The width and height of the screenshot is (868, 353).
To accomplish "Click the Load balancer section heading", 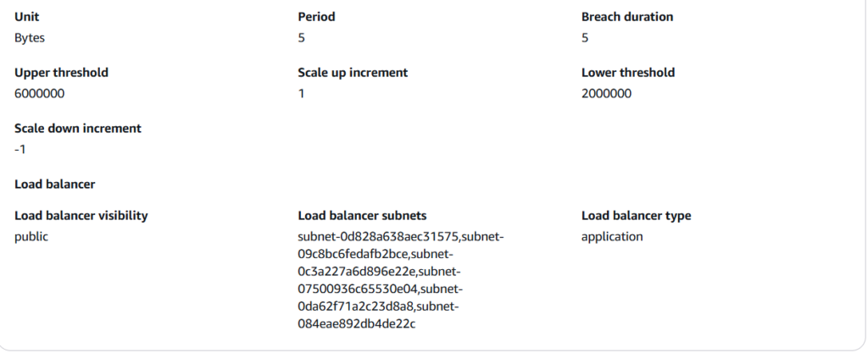I will 54,184.
